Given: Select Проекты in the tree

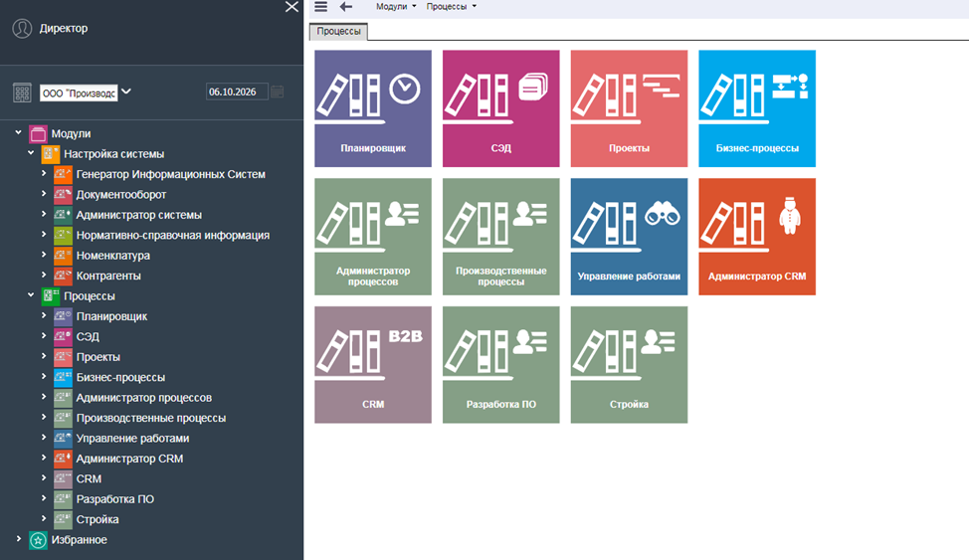Looking at the screenshot, I should pos(98,357).
